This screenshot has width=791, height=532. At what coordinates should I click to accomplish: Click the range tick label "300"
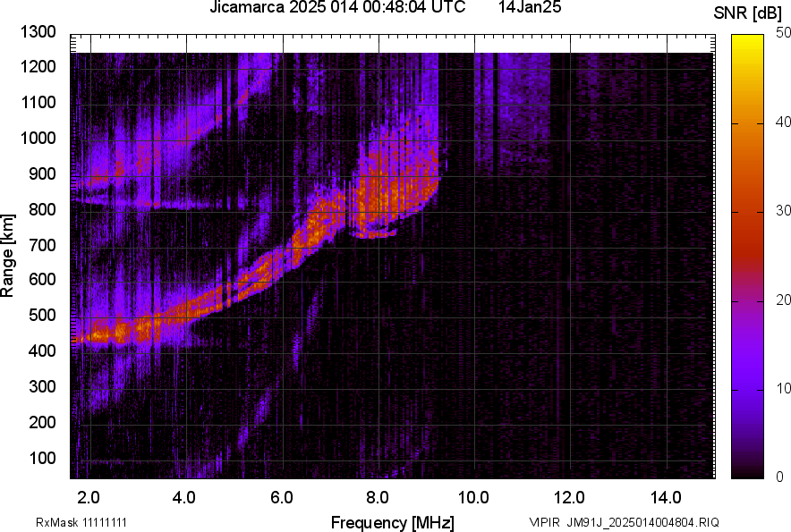tap(42, 386)
